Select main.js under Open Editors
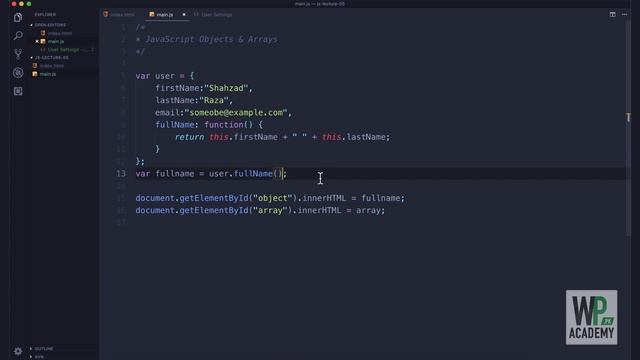 coord(56,41)
